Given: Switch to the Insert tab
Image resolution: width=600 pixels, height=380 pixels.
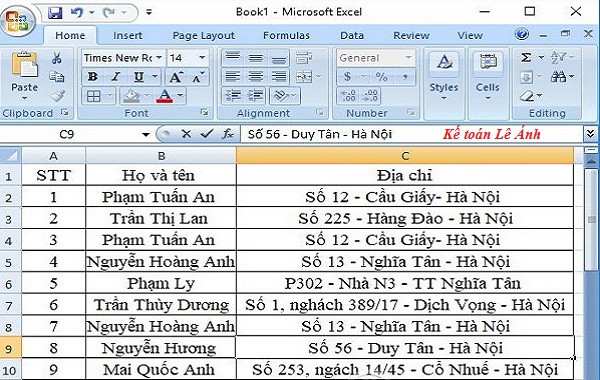Looking at the screenshot, I should (x=127, y=36).
